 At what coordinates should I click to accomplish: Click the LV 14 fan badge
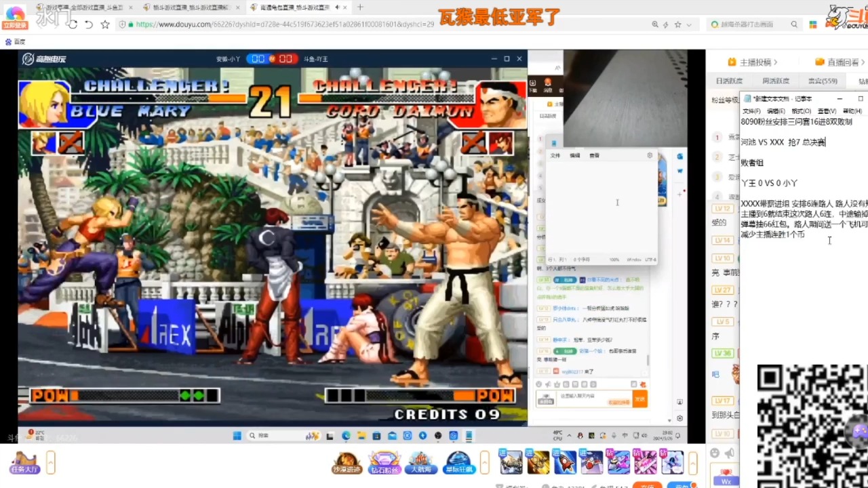pyautogui.click(x=723, y=240)
